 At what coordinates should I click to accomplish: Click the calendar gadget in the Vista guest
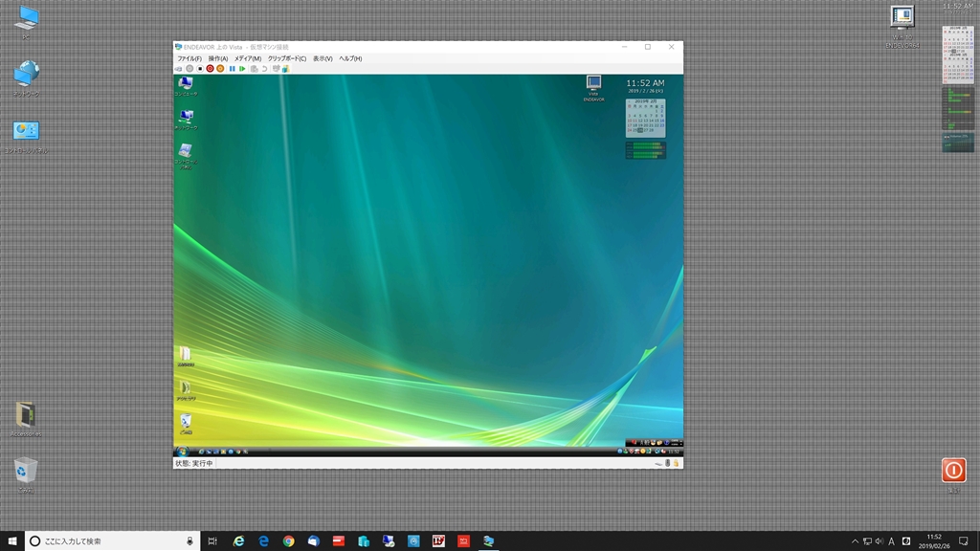click(x=646, y=118)
